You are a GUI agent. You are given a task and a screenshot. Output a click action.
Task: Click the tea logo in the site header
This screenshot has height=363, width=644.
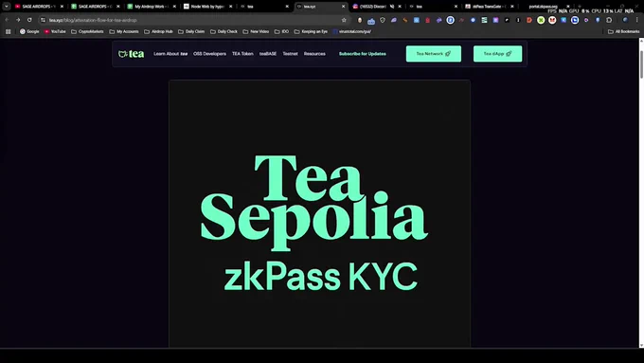click(131, 54)
